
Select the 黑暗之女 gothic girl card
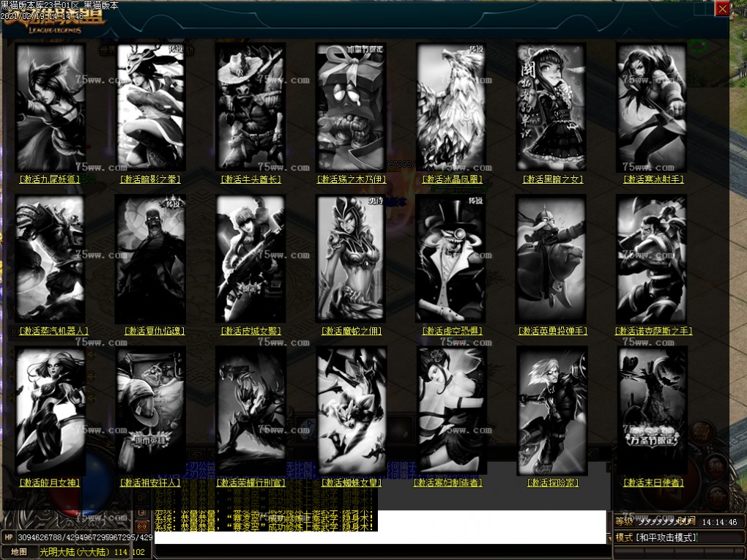(551, 108)
